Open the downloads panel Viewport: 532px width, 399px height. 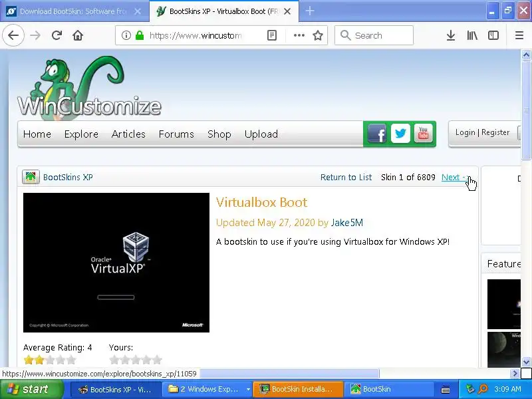click(x=451, y=35)
